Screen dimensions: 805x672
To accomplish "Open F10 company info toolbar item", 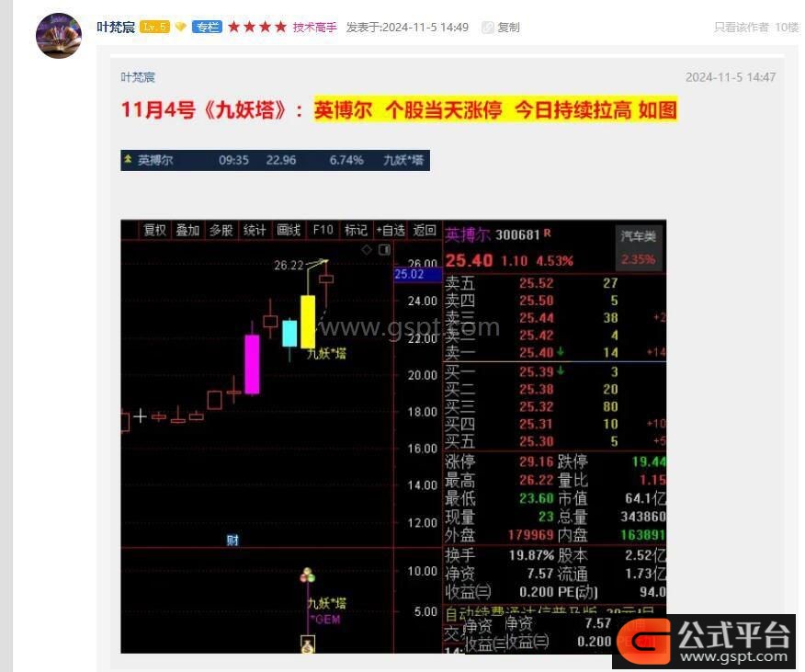I will coord(323,230).
